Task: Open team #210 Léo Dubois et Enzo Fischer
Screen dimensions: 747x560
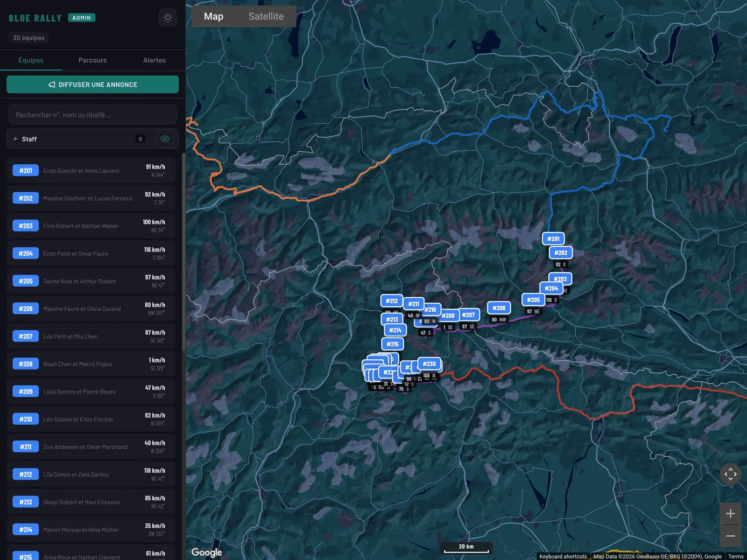Action: 91,419
